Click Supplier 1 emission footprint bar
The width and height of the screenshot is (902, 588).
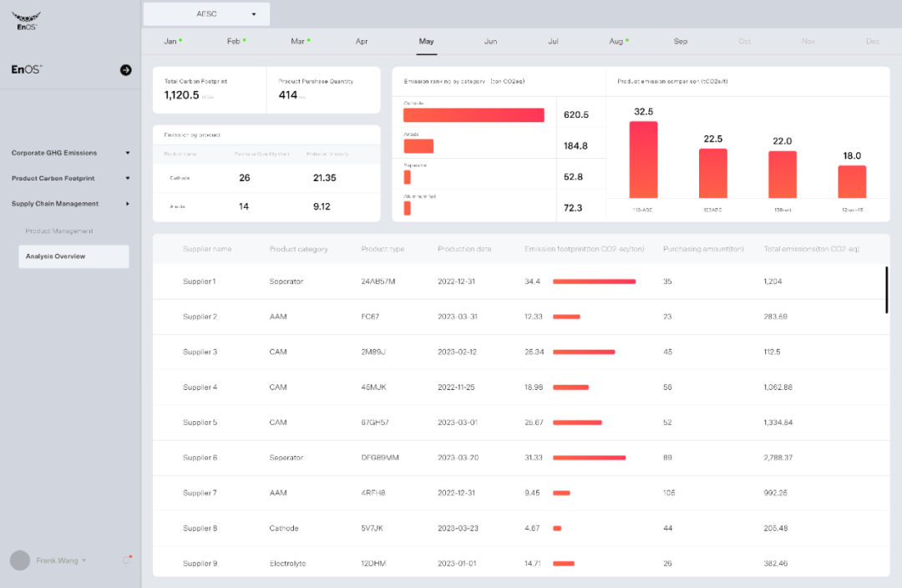[x=594, y=281]
